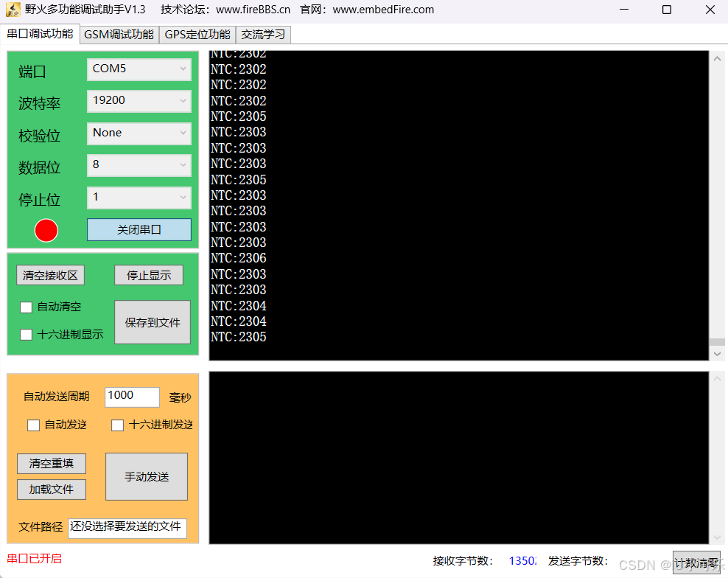Switch to GPS定位功能 tab
This screenshot has height=578, width=728.
tap(197, 35)
